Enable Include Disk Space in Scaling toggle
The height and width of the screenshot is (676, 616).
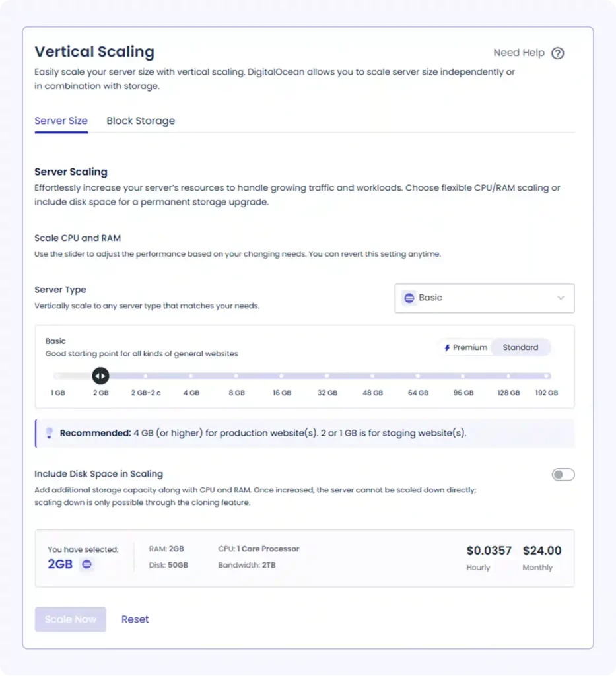point(563,474)
